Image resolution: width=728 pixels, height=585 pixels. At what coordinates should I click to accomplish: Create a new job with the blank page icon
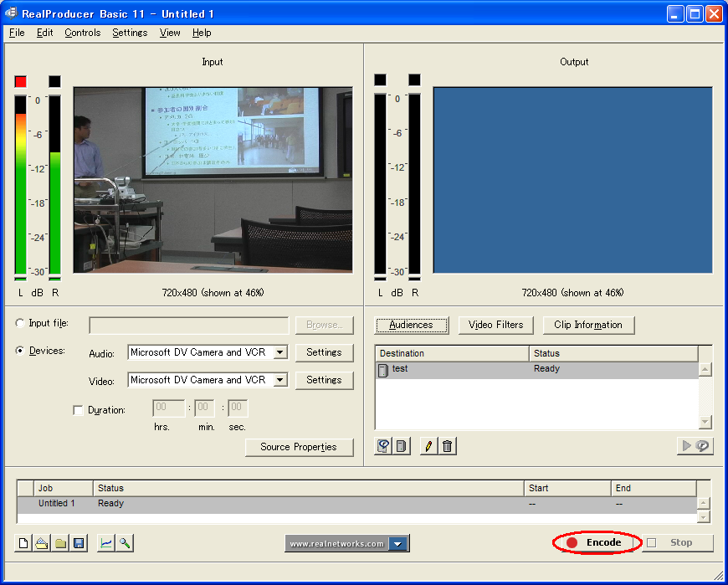[23, 543]
